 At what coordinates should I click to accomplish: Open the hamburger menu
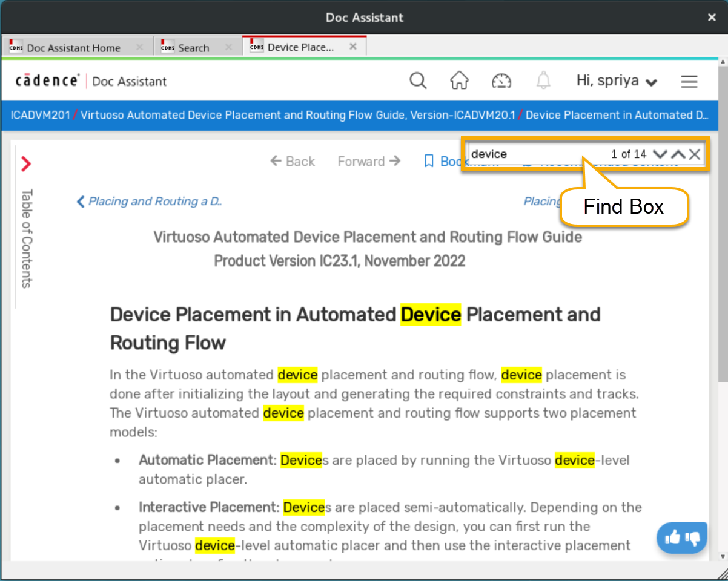[689, 82]
